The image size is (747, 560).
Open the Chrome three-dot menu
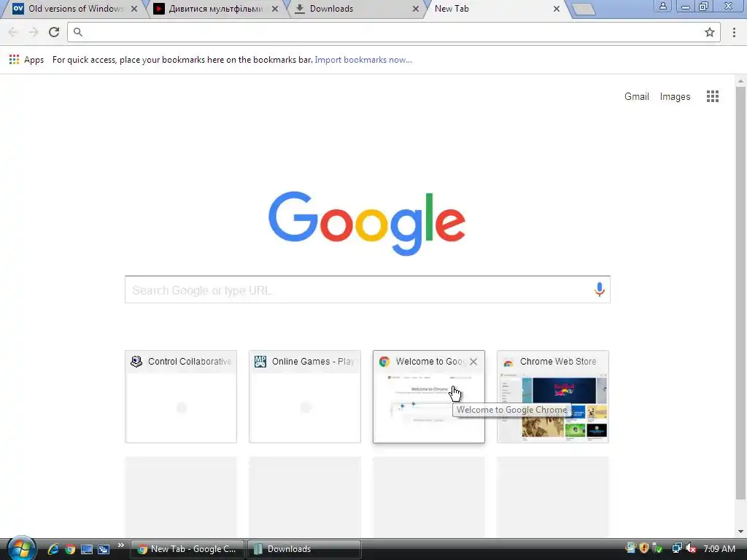point(734,32)
